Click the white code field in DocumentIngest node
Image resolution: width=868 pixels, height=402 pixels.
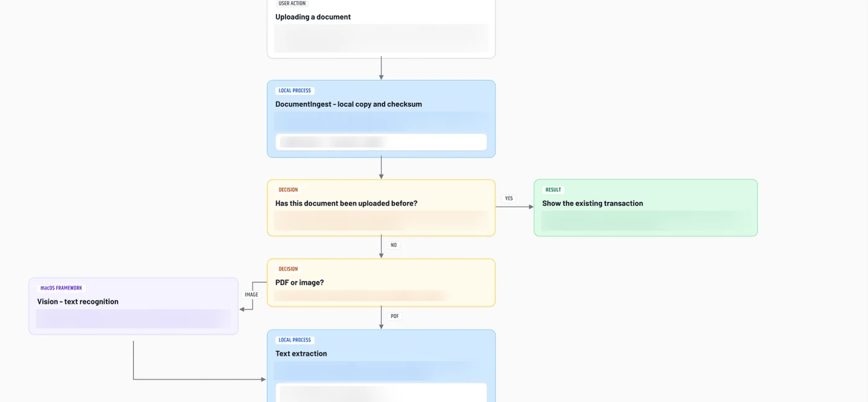(x=381, y=142)
